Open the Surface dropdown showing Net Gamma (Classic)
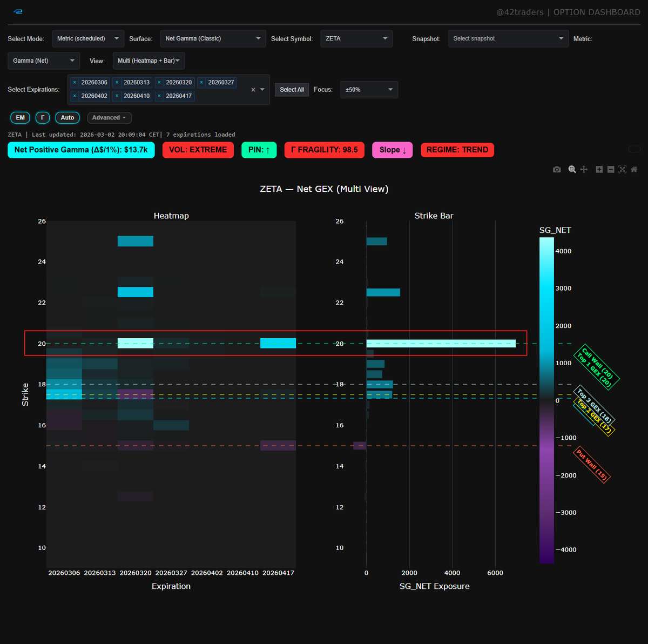 tap(212, 38)
